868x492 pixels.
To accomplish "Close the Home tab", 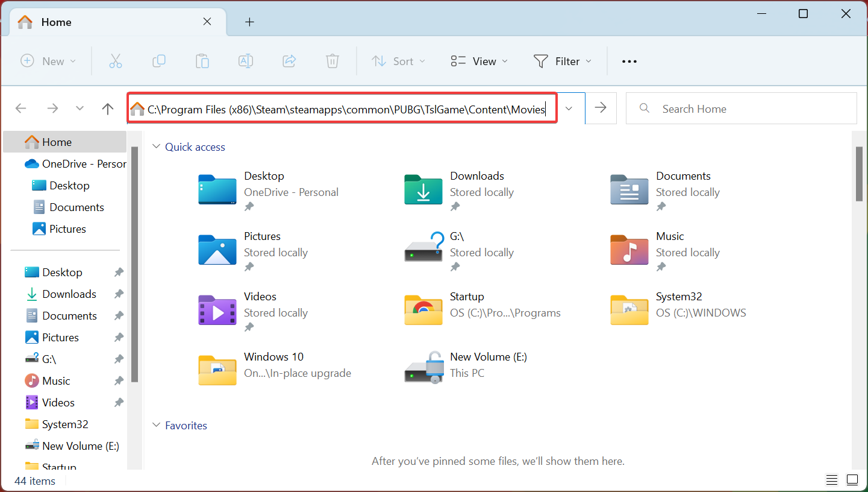I will click(207, 22).
